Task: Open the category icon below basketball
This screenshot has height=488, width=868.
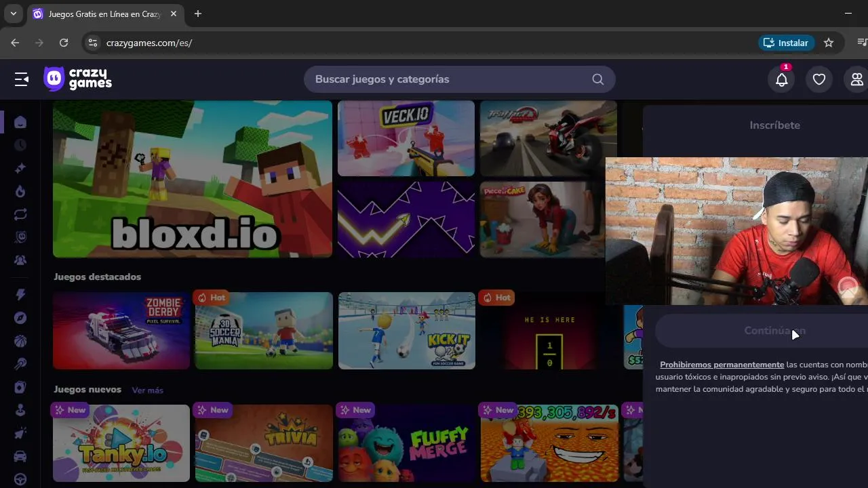Action: [x=20, y=364]
